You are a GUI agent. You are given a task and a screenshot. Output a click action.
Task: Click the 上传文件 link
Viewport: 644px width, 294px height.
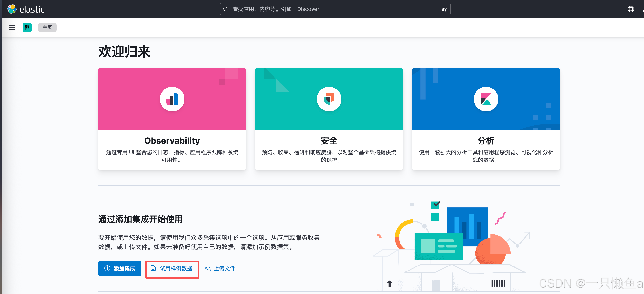(x=224, y=268)
